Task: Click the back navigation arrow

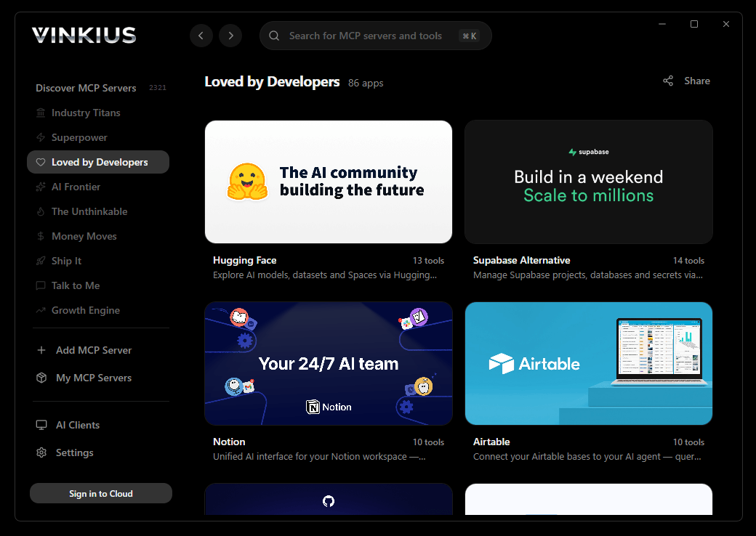Action: click(201, 36)
